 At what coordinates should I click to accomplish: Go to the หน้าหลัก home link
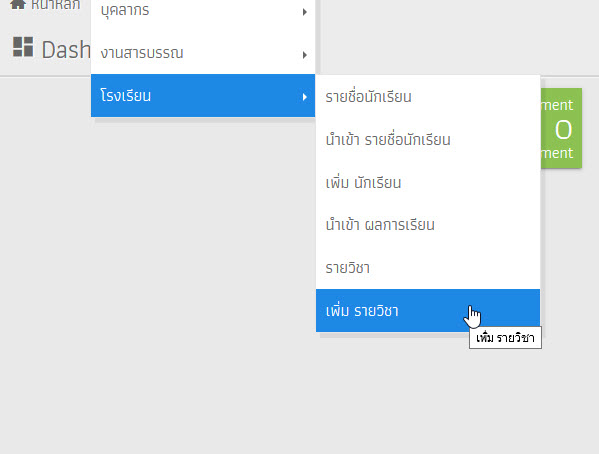[x=56, y=5]
